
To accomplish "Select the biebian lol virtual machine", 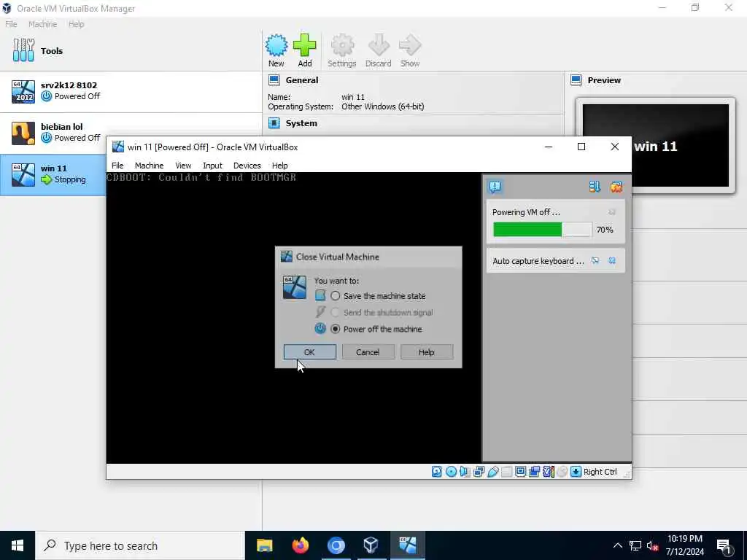I will (x=131, y=133).
